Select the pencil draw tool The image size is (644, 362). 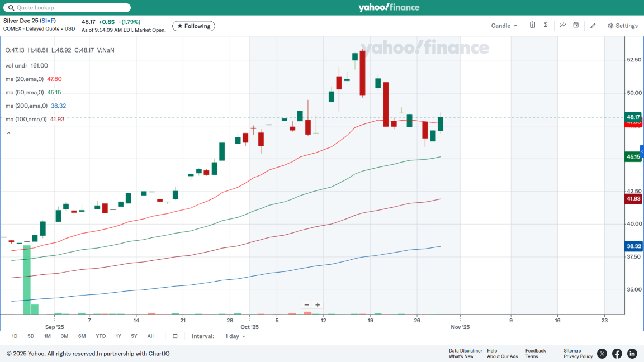click(x=593, y=26)
